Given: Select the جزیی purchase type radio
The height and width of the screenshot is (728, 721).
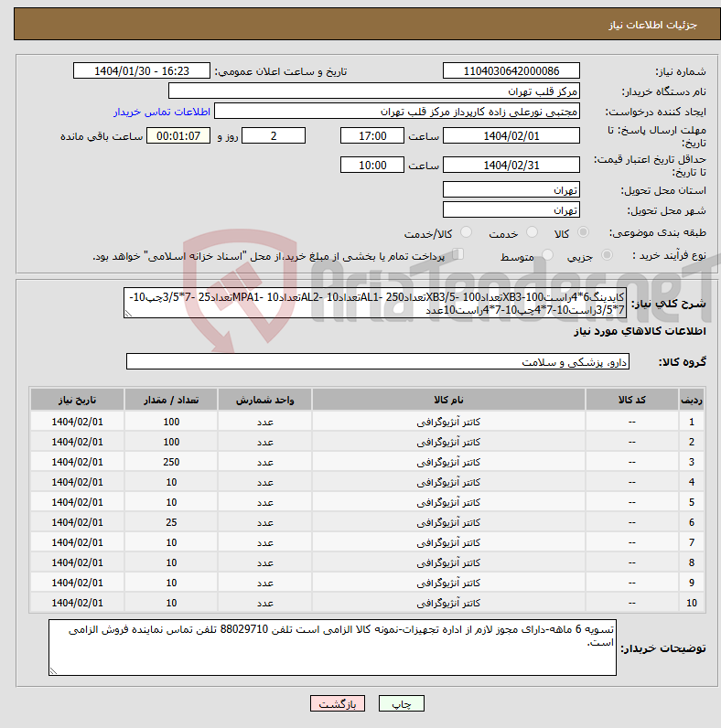Looking at the screenshot, I should click(607, 255).
